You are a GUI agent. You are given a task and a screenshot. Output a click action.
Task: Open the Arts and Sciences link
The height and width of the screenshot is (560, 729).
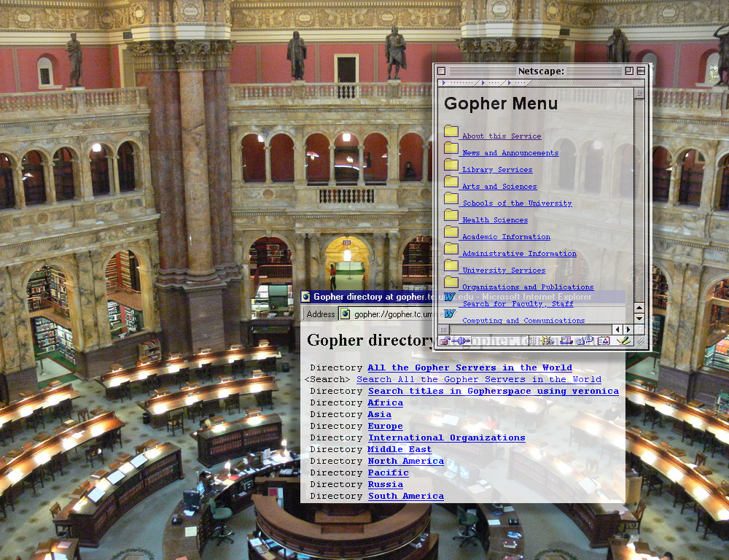coord(499,187)
